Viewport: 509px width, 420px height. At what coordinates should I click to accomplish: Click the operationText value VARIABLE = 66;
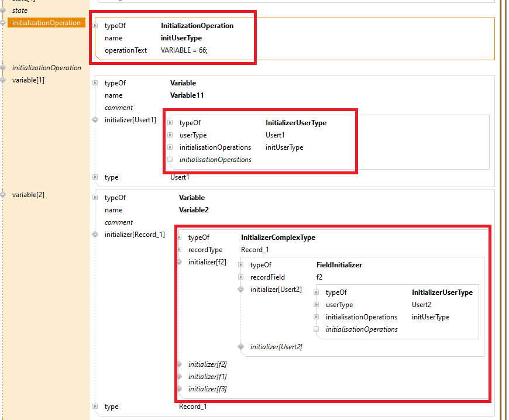pyautogui.click(x=184, y=50)
